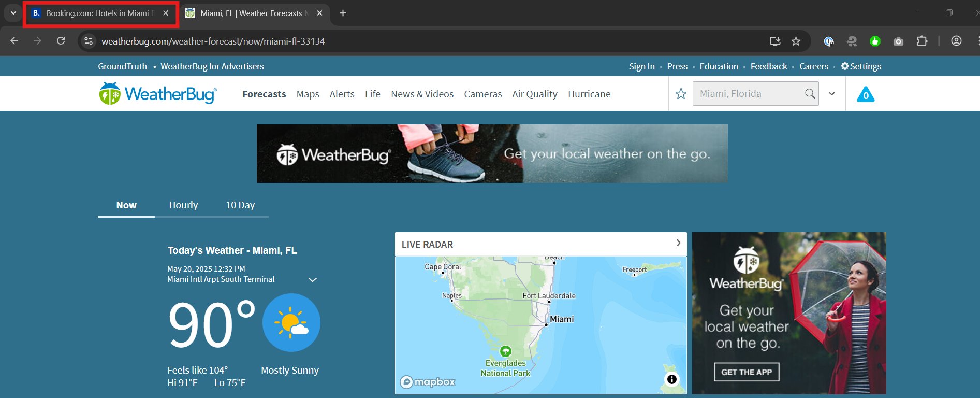Screen dimensions: 980x398
Task: Open the Maps menu
Action: pos(308,94)
